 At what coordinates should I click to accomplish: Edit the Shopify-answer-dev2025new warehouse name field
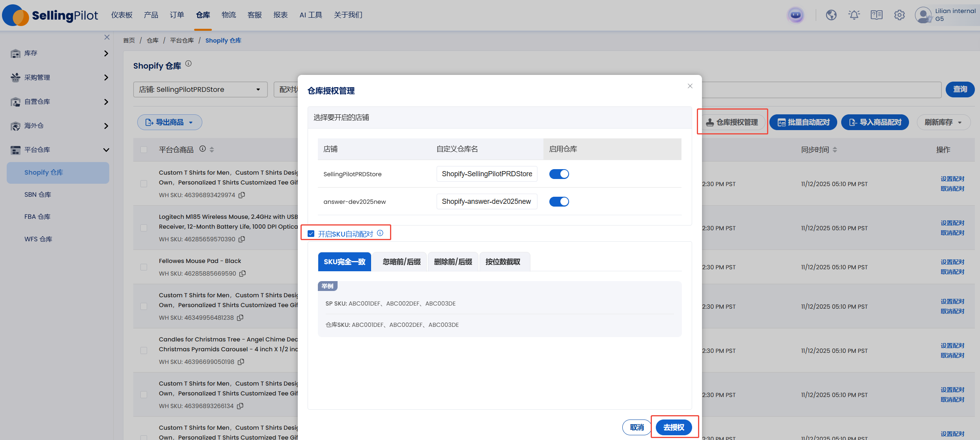(487, 201)
